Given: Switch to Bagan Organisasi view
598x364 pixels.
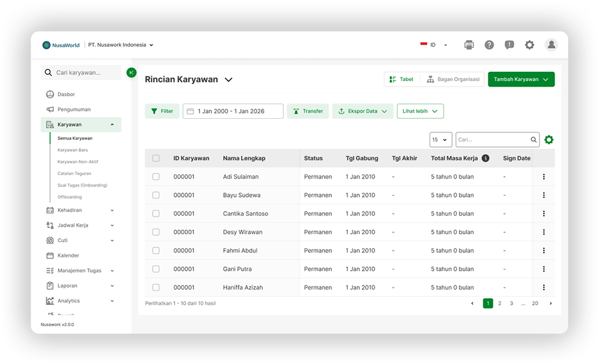Looking at the screenshot, I should [x=452, y=79].
